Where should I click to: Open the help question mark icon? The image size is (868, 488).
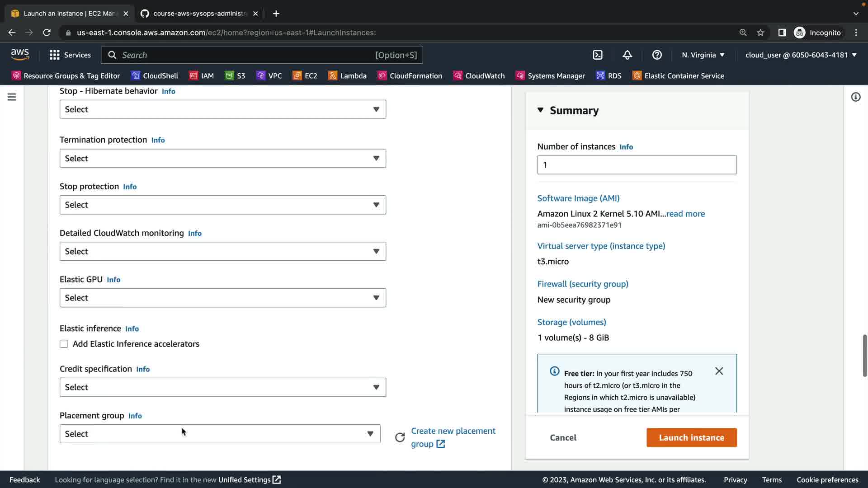tap(657, 55)
